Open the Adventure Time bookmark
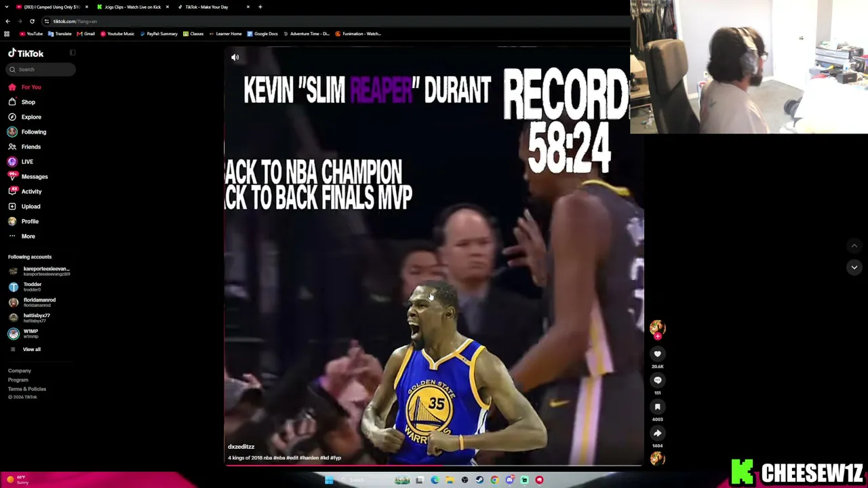Viewport: 868px width, 488px height. 307,34
